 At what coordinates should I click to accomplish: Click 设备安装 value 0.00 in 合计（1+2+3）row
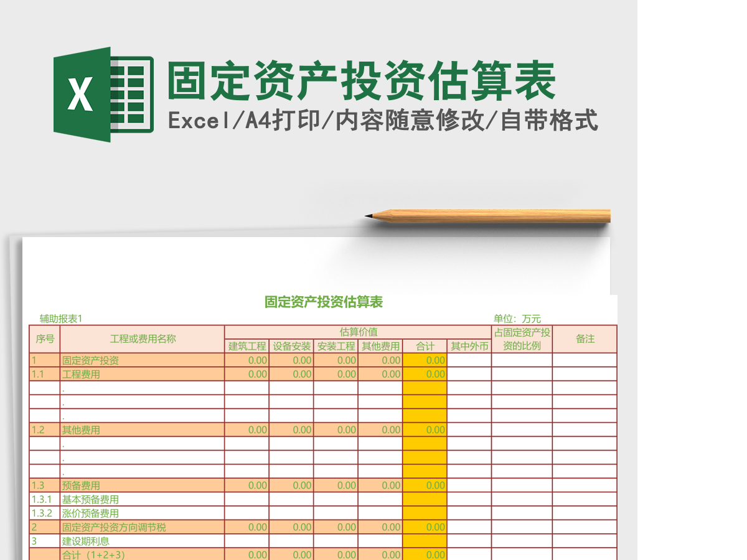pos(291,554)
